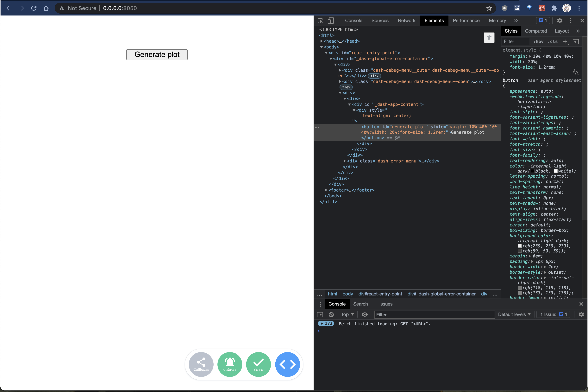Expand the dash-error-menu div node
The width and height of the screenshot is (588, 392).
coord(345,161)
